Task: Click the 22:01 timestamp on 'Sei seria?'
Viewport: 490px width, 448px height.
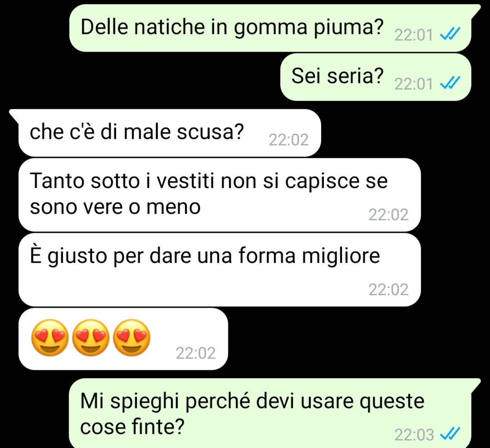Action: tap(414, 84)
